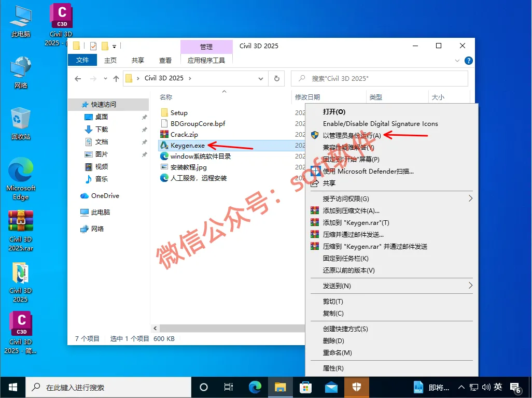Choose 重命名 from the context menu

pyautogui.click(x=337, y=352)
